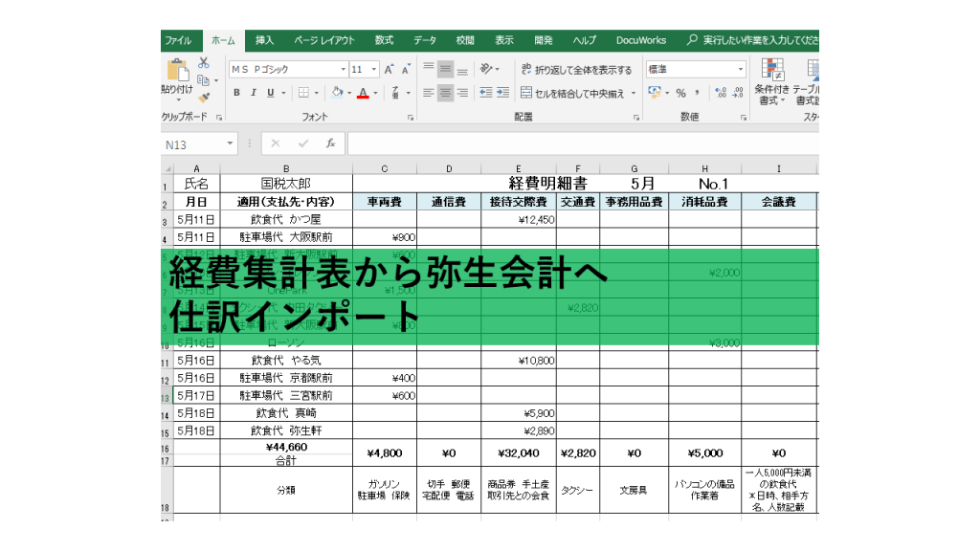
Task: Click the Cut scissors icon
Action: coord(204,63)
